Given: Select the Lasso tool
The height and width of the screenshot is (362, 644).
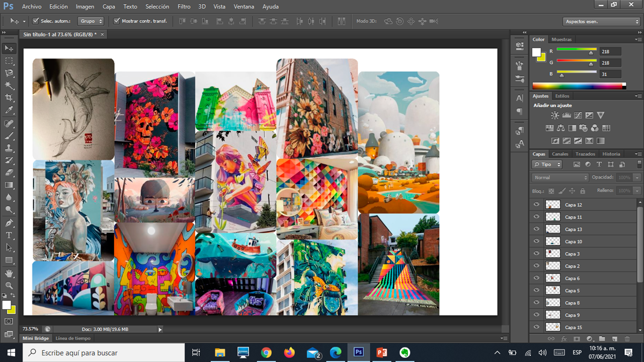Looking at the screenshot, I should pyautogui.click(x=9, y=73).
